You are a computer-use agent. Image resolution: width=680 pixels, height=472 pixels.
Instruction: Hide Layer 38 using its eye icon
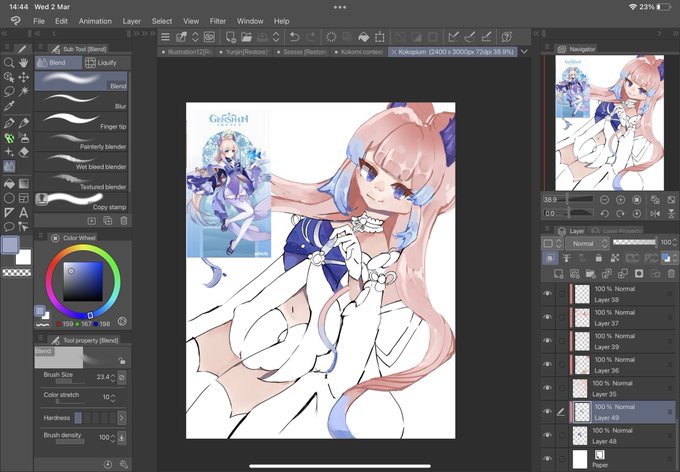(547, 294)
